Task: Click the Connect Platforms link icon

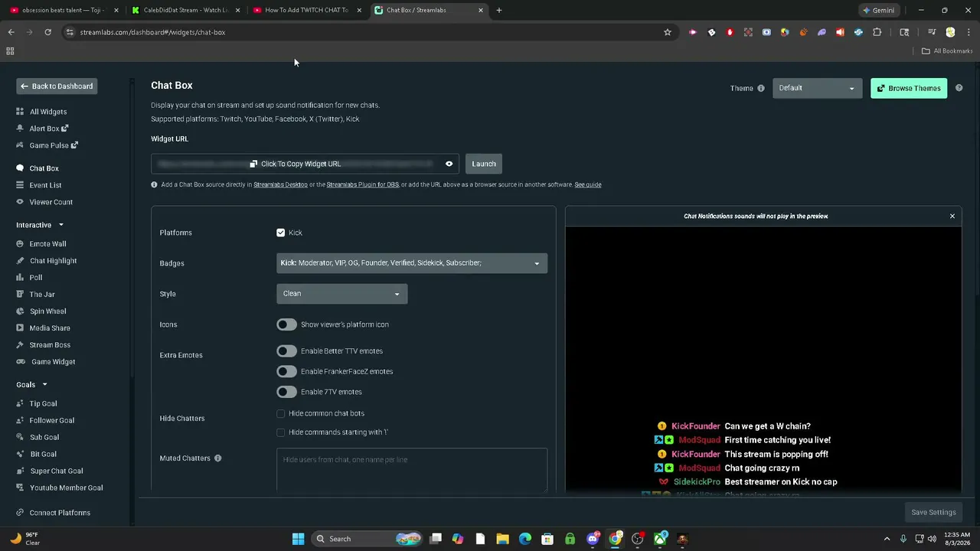Action: [20, 513]
